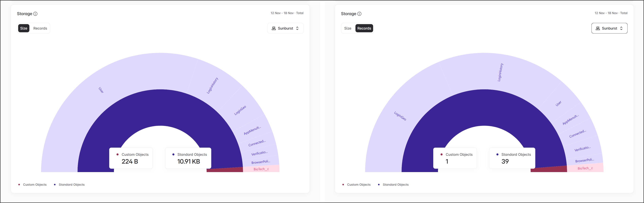Click the info icon beside right Storage title

tap(359, 14)
